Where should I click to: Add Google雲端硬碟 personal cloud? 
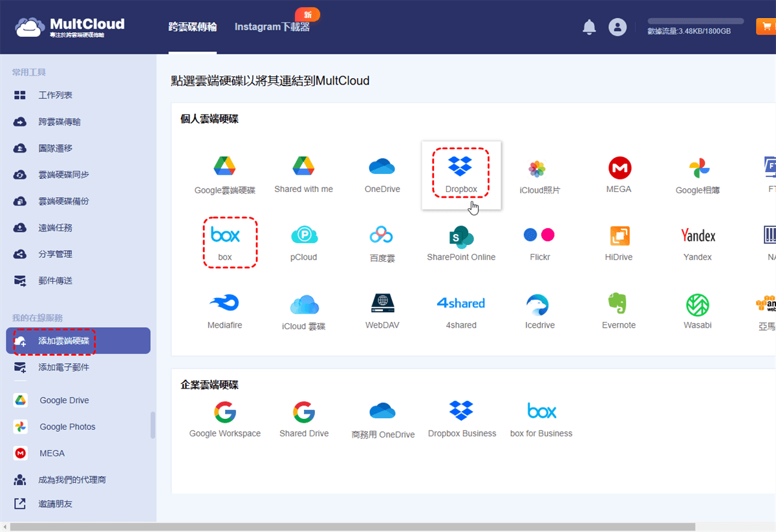pos(225,175)
